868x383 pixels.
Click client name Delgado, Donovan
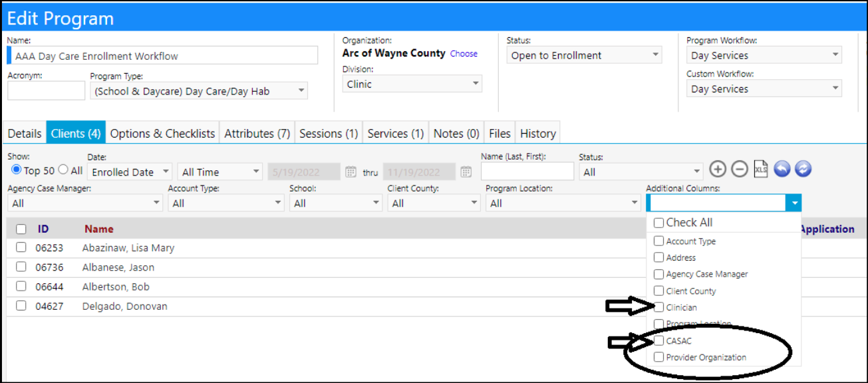click(125, 307)
